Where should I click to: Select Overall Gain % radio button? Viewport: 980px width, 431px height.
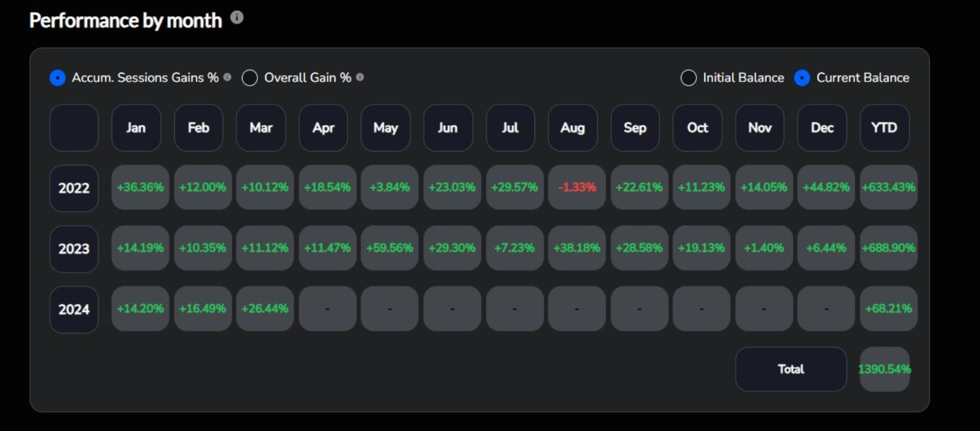tap(250, 78)
